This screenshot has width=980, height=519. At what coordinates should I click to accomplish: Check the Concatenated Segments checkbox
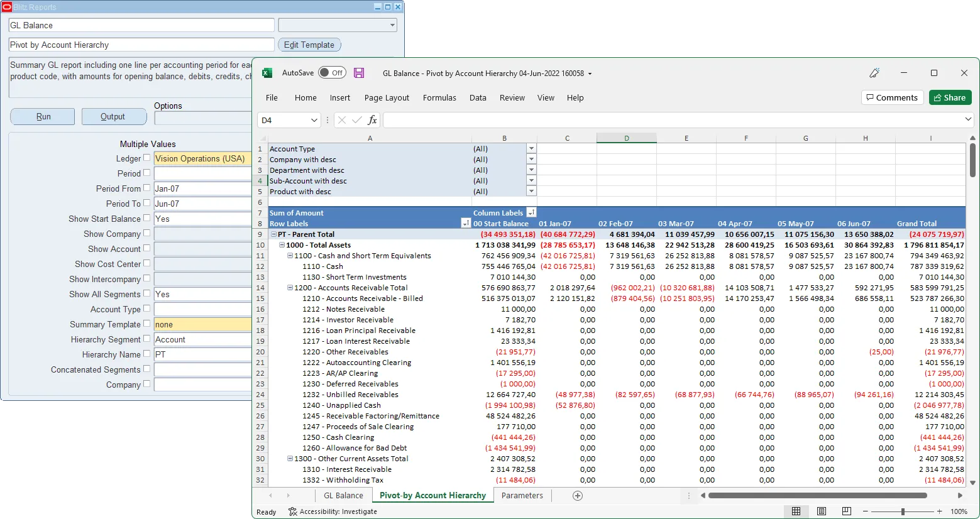click(x=146, y=369)
